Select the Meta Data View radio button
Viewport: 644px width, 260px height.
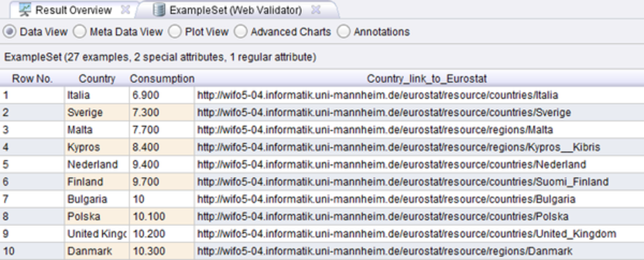coord(80,31)
